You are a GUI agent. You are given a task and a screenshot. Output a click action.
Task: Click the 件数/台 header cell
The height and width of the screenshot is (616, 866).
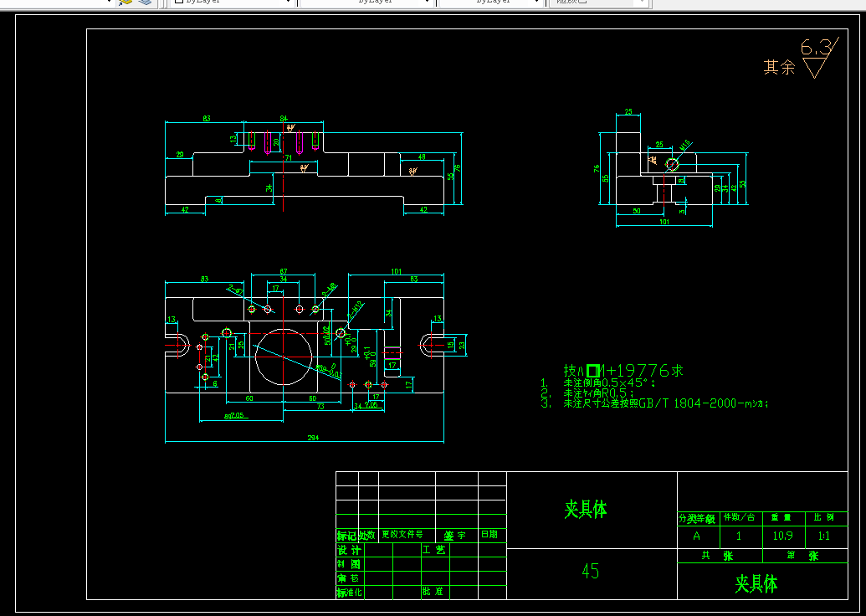coord(740,517)
